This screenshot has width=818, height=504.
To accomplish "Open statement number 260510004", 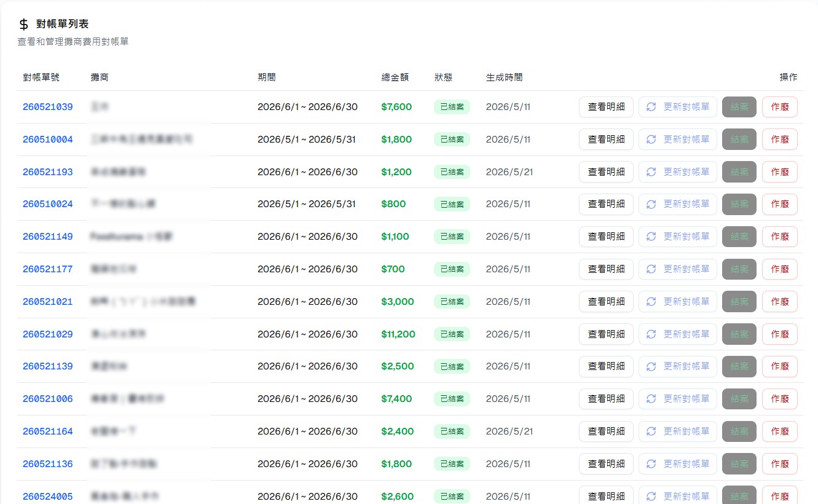I will coord(48,140).
